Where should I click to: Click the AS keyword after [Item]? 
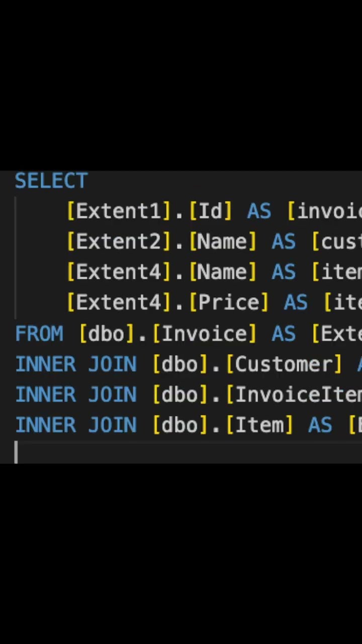(x=320, y=425)
